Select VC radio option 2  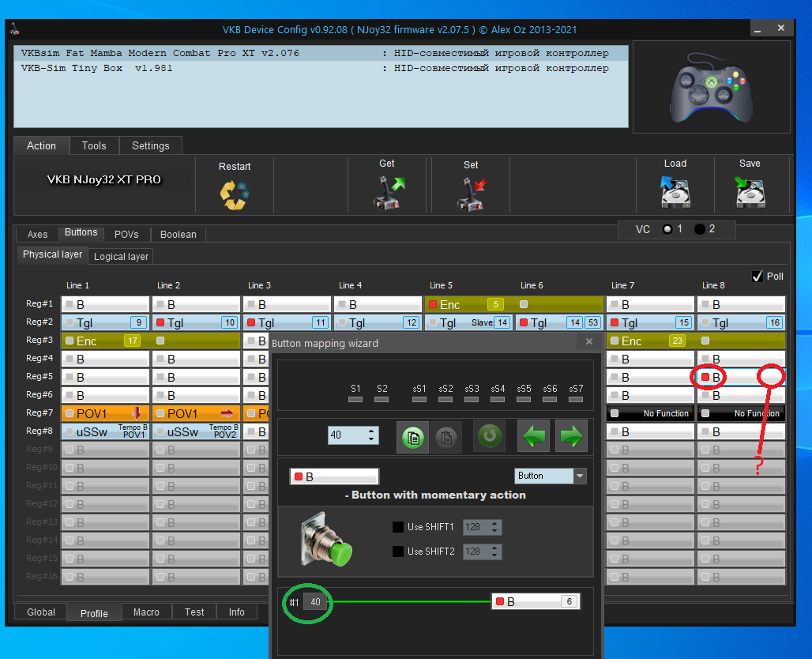pos(700,229)
